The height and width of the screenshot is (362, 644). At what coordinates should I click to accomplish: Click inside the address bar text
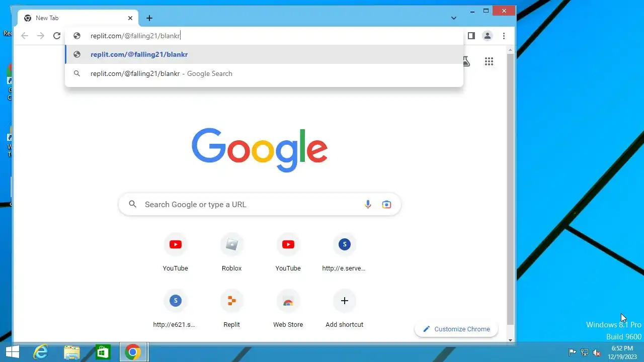(135, 36)
